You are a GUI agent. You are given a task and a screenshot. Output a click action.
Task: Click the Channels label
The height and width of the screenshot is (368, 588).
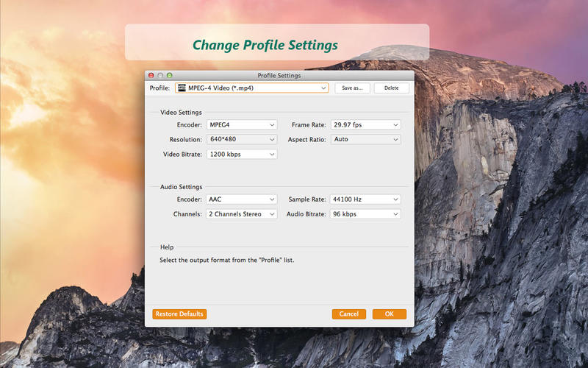click(x=187, y=214)
